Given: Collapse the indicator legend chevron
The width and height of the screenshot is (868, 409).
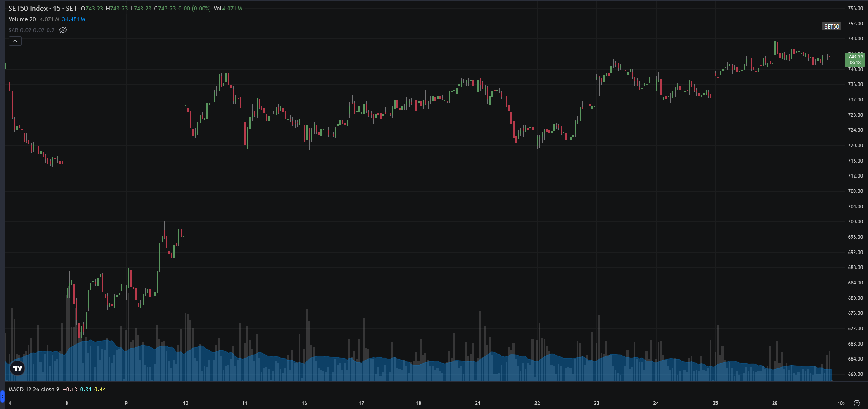Looking at the screenshot, I should tap(15, 41).
